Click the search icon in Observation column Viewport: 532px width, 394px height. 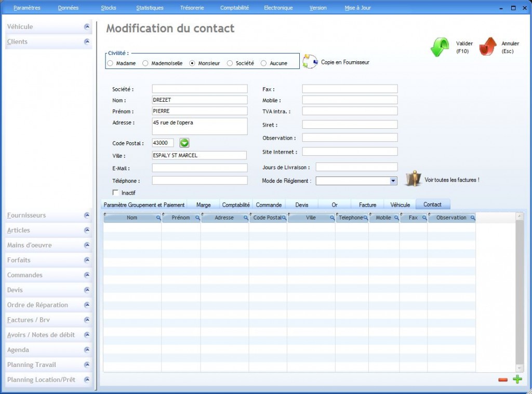click(473, 218)
